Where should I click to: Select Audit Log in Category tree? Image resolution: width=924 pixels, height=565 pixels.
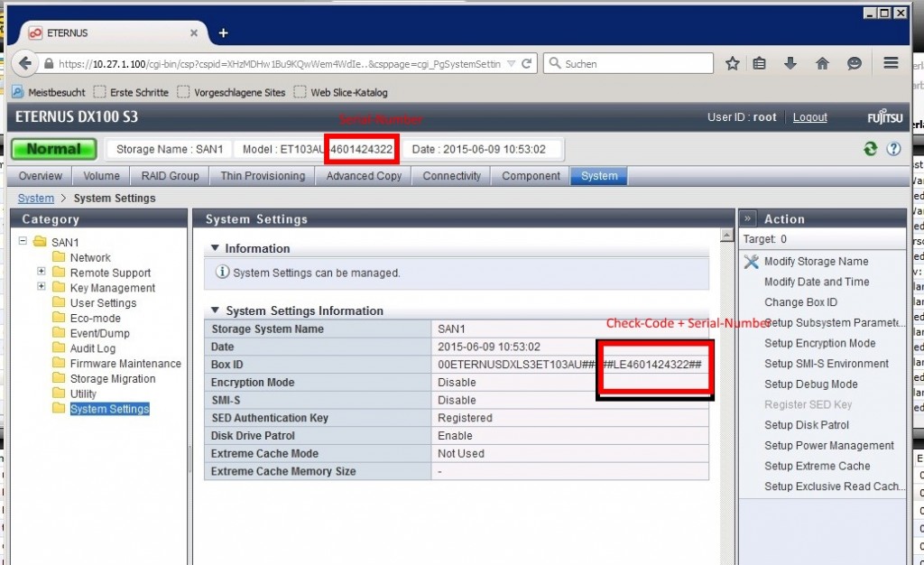93,348
